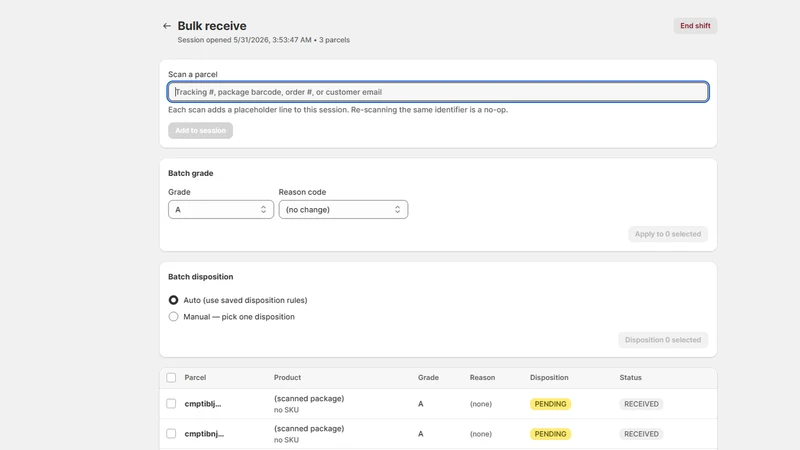Focus the Scan a parcel input field
The height and width of the screenshot is (450, 800).
(x=438, y=92)
